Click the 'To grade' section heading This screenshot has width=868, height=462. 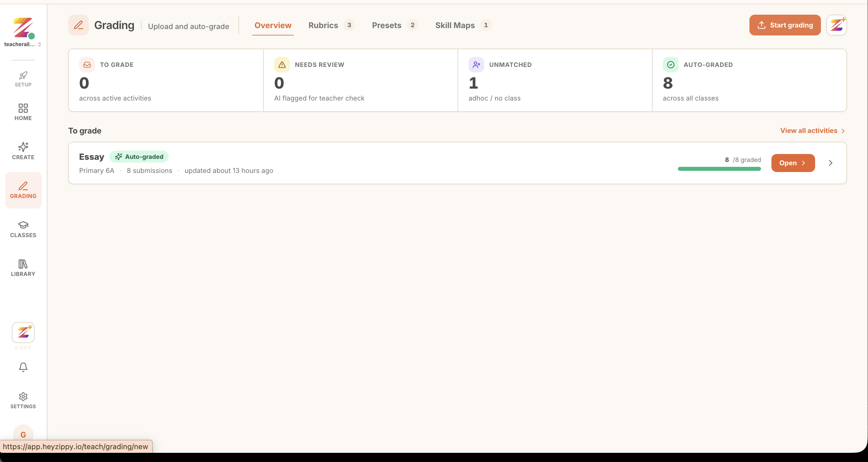tap(85, 131)
